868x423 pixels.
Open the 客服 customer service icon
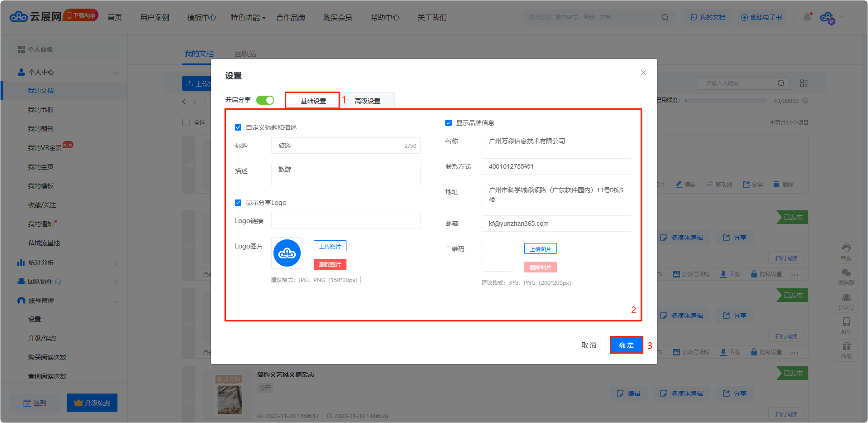(846, 252)
